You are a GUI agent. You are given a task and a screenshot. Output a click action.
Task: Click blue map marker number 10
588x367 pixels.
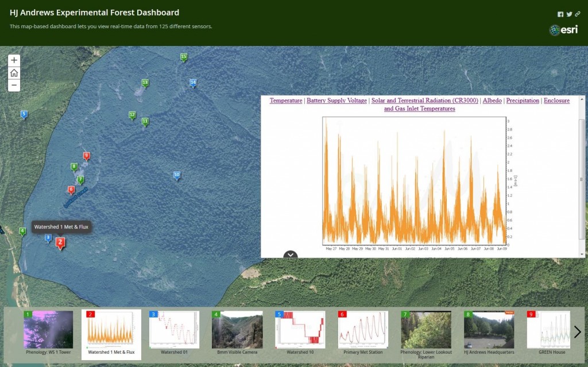pyautogui.click(x=177, y=175)
